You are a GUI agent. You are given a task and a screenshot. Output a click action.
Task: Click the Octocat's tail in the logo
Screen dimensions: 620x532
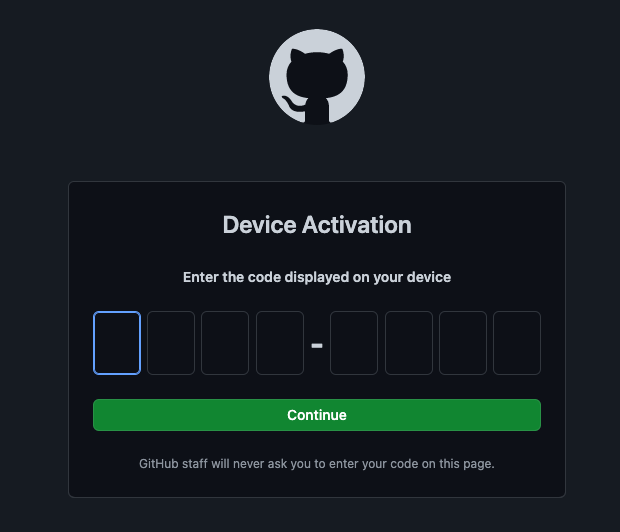291,103
